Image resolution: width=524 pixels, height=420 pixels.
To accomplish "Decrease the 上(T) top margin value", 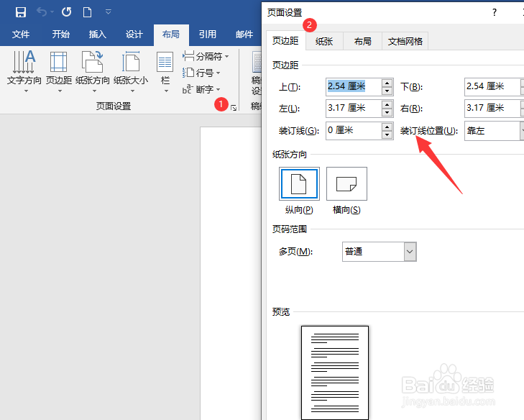I will [387, 91].
